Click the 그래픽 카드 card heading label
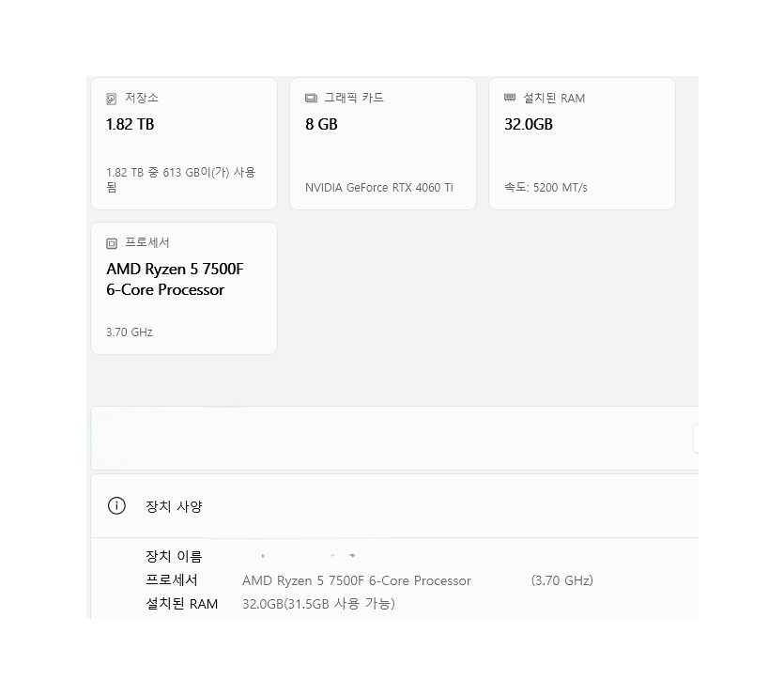 (354, 98)
